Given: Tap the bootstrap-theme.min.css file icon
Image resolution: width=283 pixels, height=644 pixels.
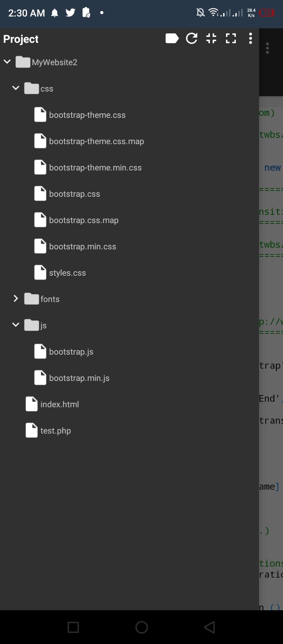Looking at the screenshot, I should pyautogui.click(x=40, y=167).
